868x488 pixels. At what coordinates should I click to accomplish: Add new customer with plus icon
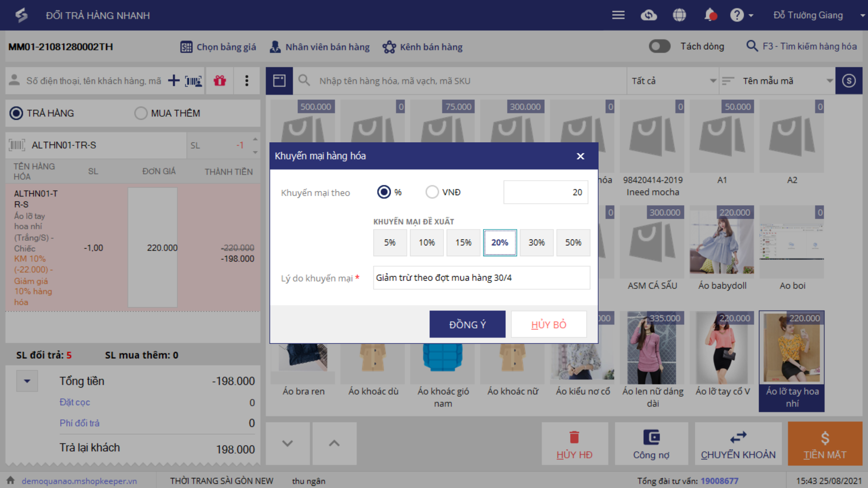174,81
